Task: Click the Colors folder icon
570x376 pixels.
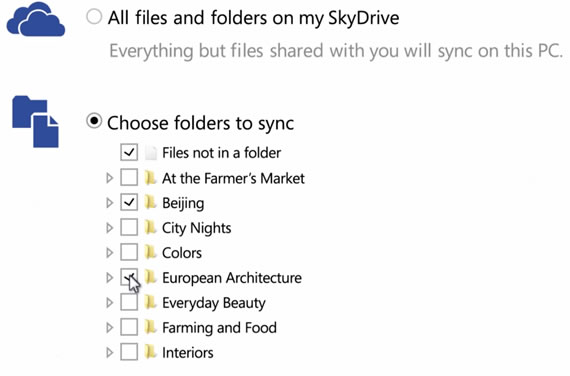Action: click(150, 252)
